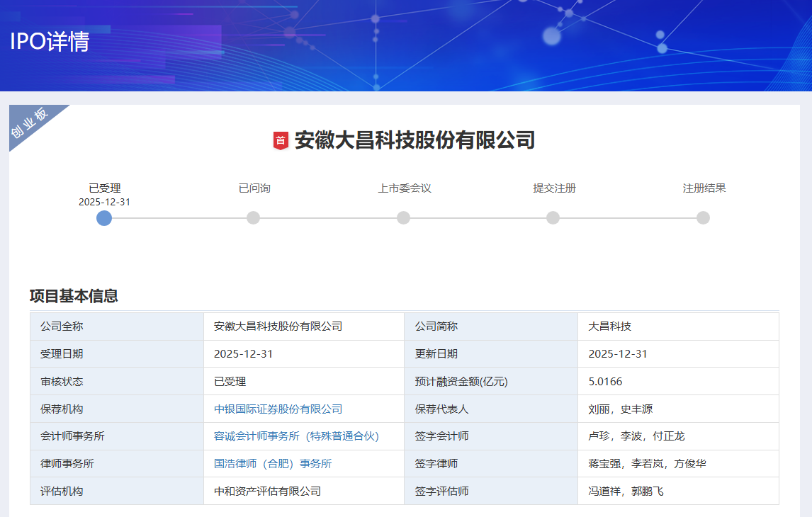812x517 pixels.
Task: Select the blue 已受理 timeline circle
Action: pyautogui.click(x=104, y=217)
